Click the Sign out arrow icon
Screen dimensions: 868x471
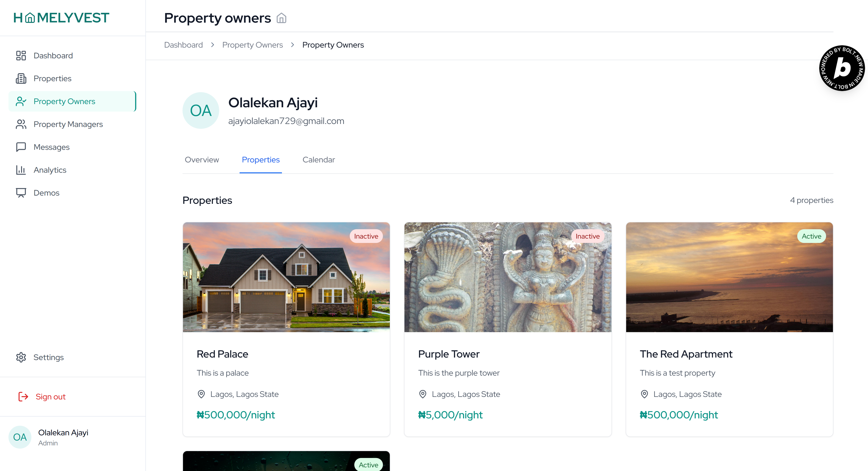pyautogui.click(x=23, y=397)
